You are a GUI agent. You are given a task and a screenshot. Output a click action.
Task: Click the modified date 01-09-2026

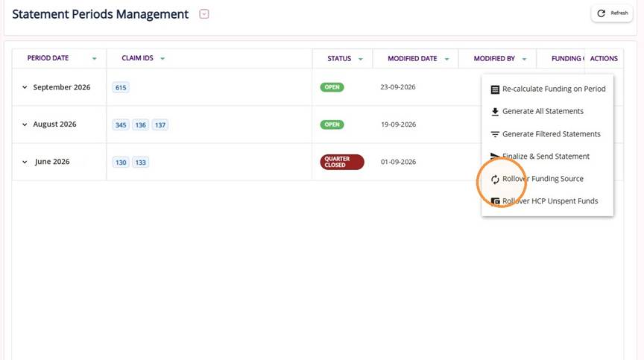click(398, 162)
